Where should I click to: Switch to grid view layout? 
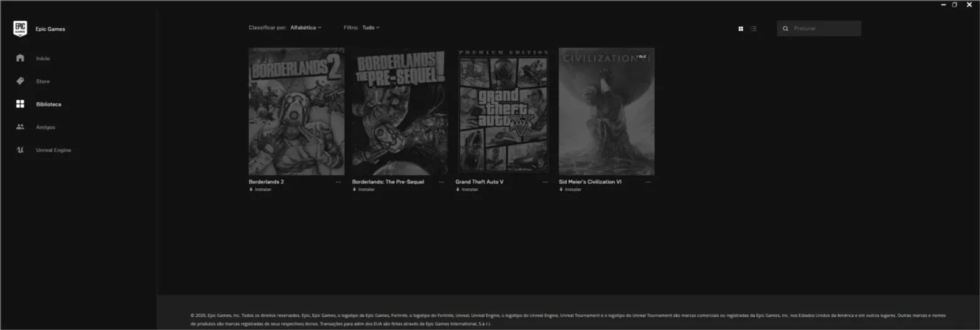click(741, 28)
